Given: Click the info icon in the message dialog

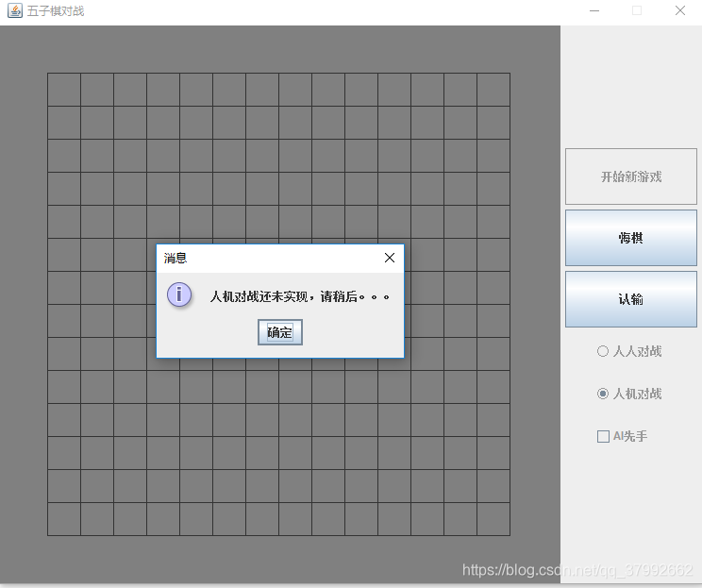Looking at the screenshot, I should point(179,294).
